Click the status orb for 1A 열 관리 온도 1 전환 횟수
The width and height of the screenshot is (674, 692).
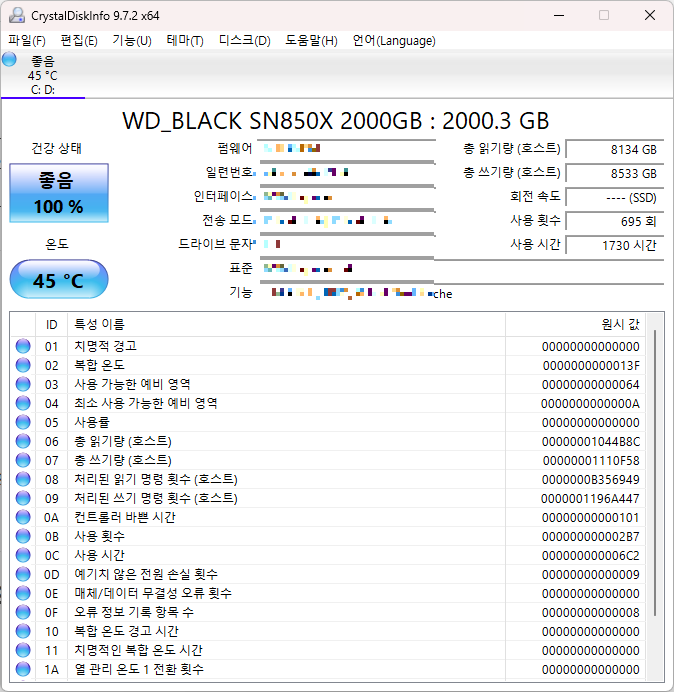tap(23, 669)
